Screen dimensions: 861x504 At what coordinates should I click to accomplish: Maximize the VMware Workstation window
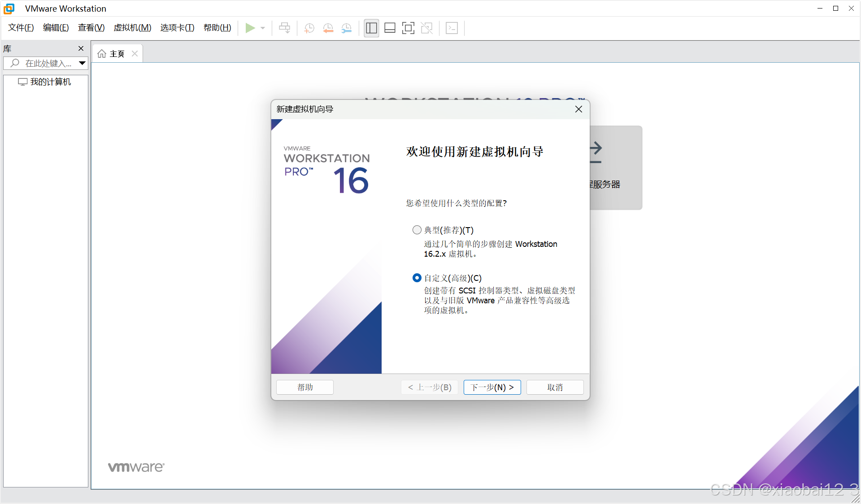[x=835, y=8]
